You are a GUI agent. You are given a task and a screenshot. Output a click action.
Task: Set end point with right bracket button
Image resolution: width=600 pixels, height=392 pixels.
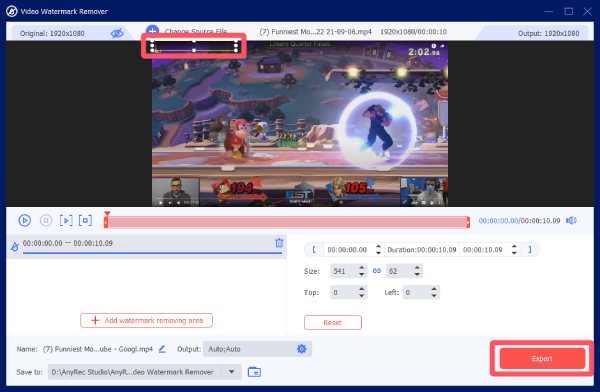tap(530, 250)
